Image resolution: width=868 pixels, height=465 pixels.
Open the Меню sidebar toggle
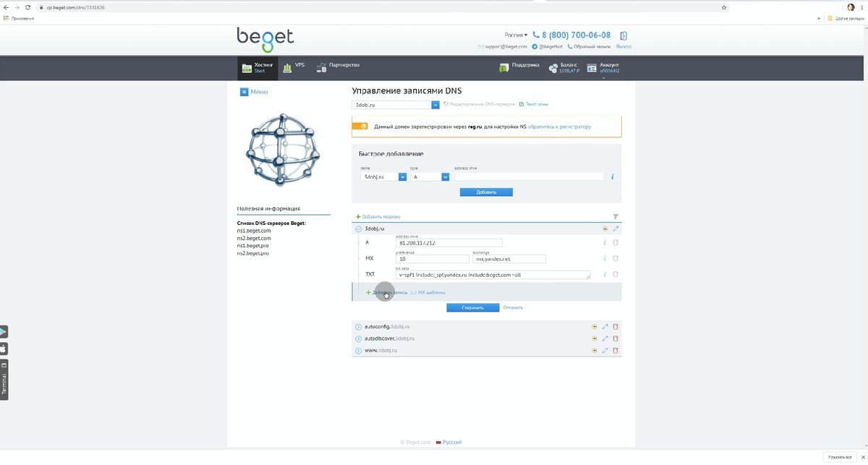[254, 92]
